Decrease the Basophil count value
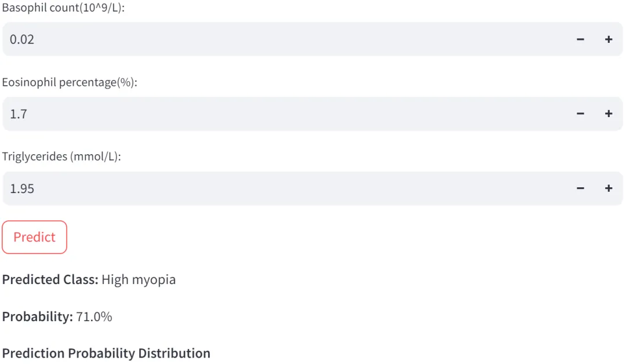 (580, 39)
